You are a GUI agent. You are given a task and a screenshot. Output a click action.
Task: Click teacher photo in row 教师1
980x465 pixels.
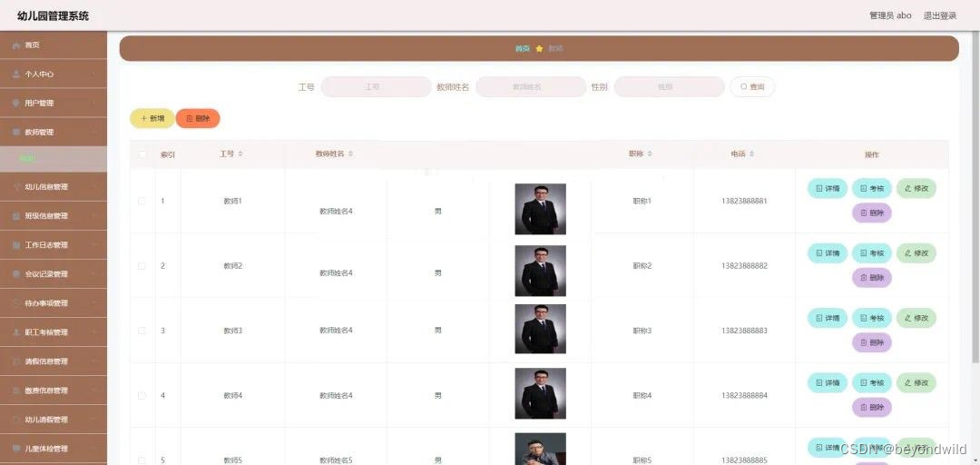pos(540,209)
